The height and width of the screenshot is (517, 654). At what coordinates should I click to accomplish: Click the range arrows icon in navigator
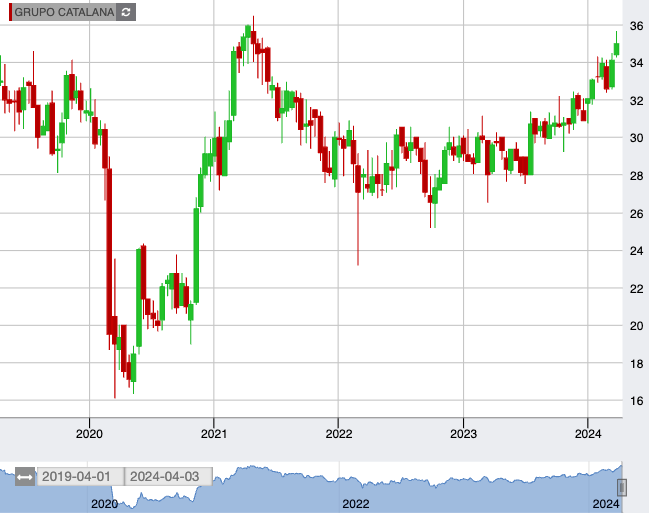(25, 477)
